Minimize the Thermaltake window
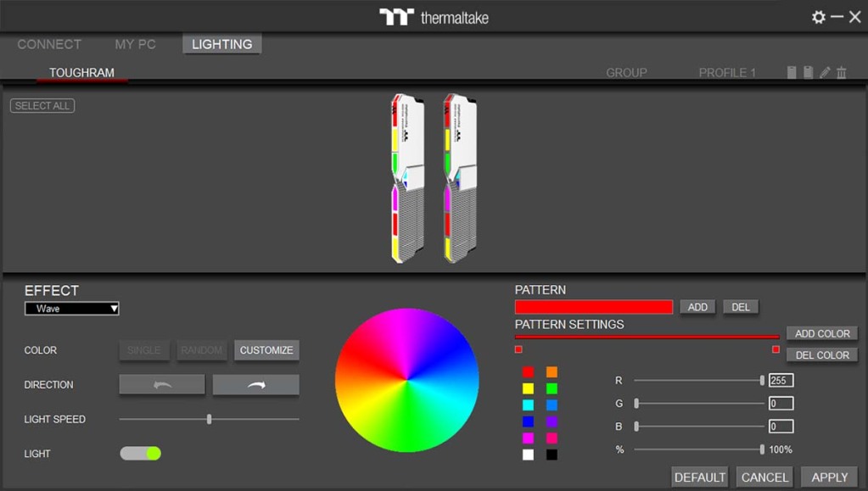This screenshot has width=868, height=491. click(837, 17)
